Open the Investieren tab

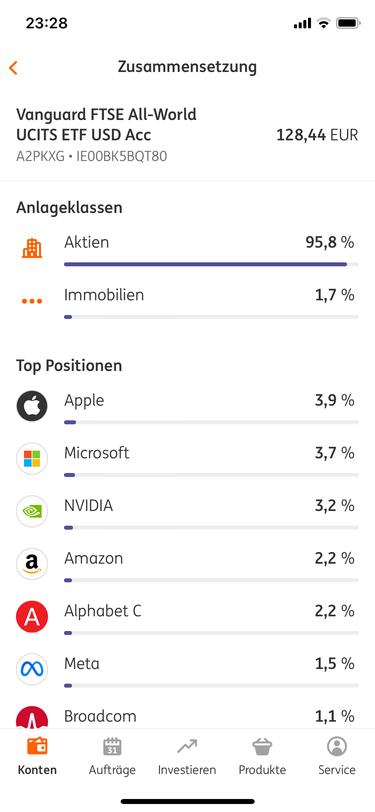(187, 757)
